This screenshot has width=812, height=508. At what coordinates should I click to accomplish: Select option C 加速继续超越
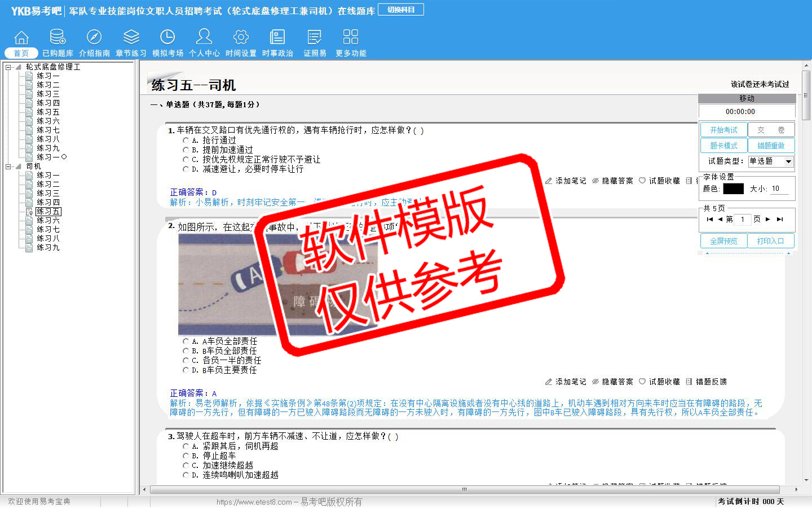[x=186, y=465]
